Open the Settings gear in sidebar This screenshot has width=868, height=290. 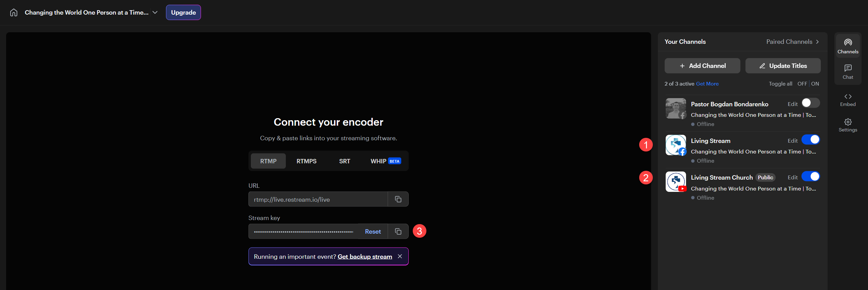tap(848, 125)
